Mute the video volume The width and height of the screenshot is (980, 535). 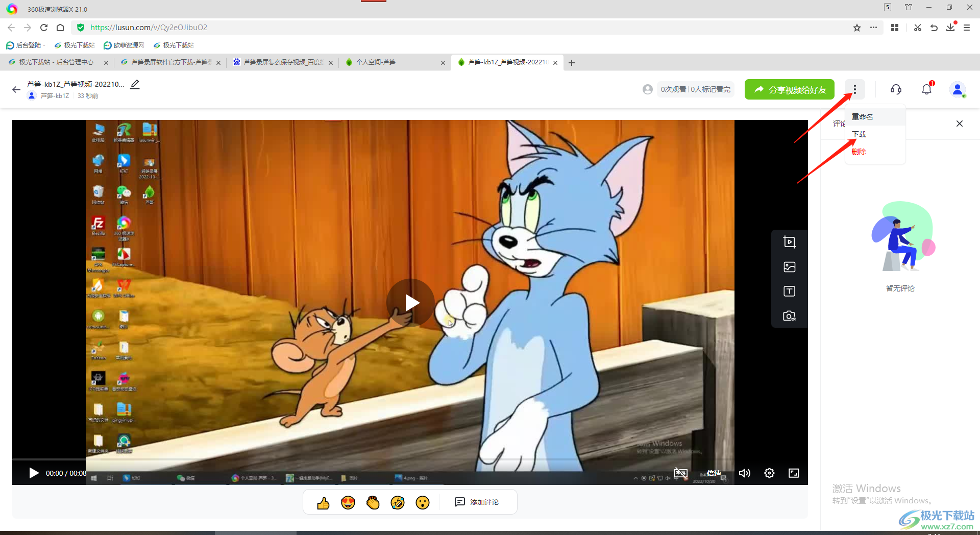click(745, 473)
